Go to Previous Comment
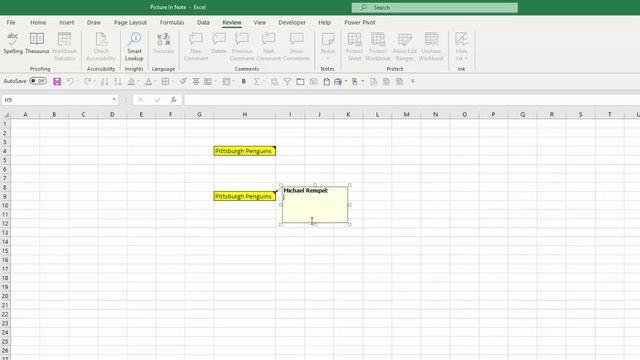Image resolution: width=640 pixels, height=360 pixels. click(242, 47)
